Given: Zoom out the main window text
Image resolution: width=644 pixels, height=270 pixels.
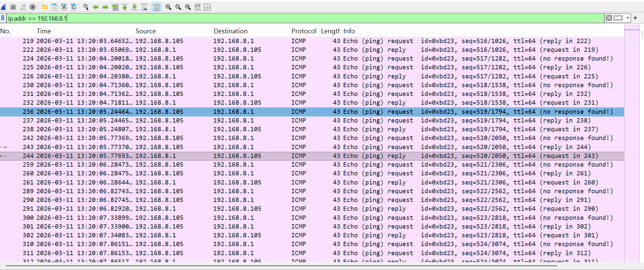Looking at the screenshot, I should pyautogui.click(x=178, y=7).
